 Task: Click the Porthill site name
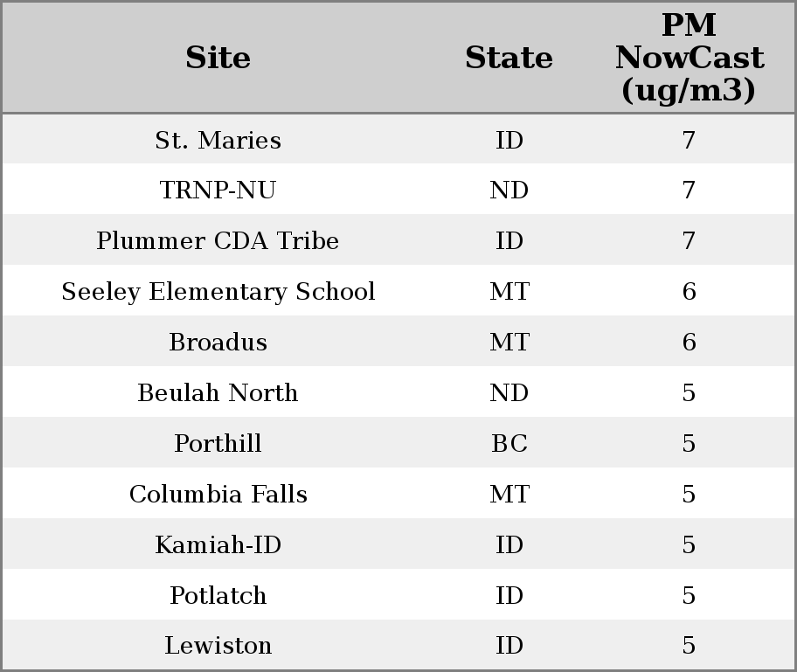coord(218,444)
